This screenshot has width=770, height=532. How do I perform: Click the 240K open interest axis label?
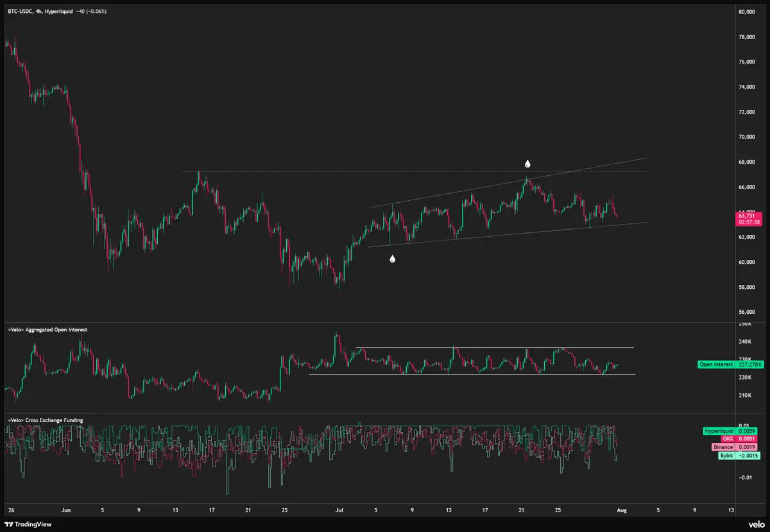(x=745, y=341)
